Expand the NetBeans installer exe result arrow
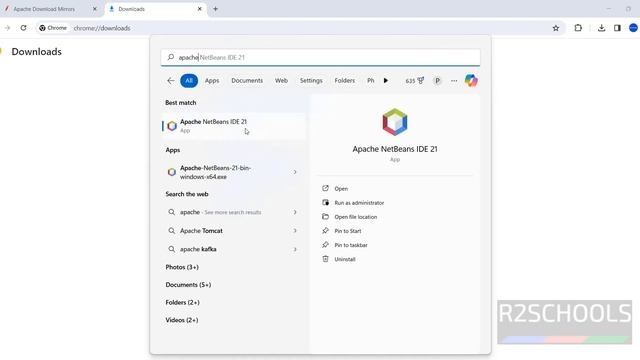Screen dimensions: 640x360 pyautogui.click(x=295, y=172)
